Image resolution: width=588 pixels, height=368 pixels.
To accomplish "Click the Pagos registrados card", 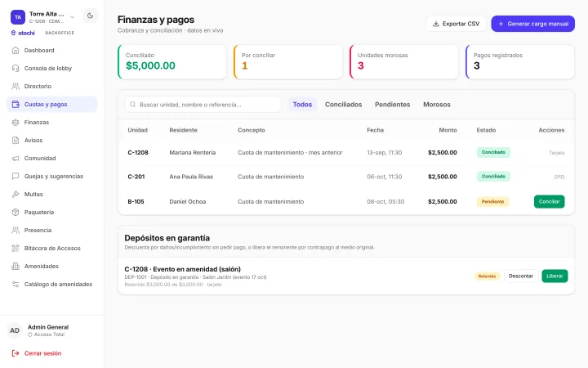I will [520, 62].
